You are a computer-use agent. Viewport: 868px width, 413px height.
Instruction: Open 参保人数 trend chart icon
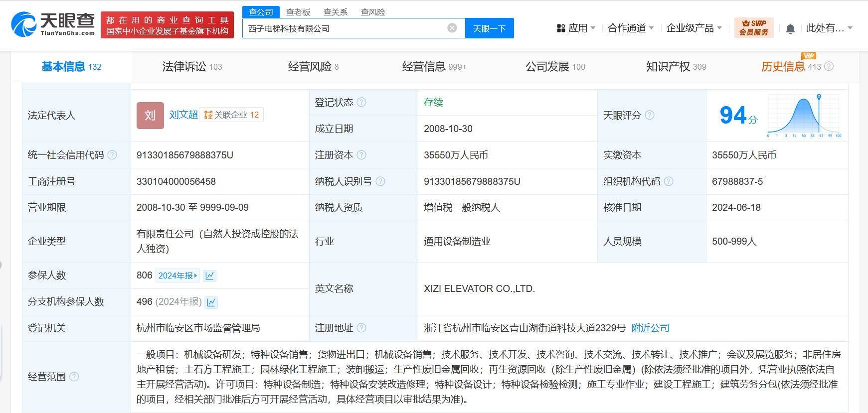[210, 275]
